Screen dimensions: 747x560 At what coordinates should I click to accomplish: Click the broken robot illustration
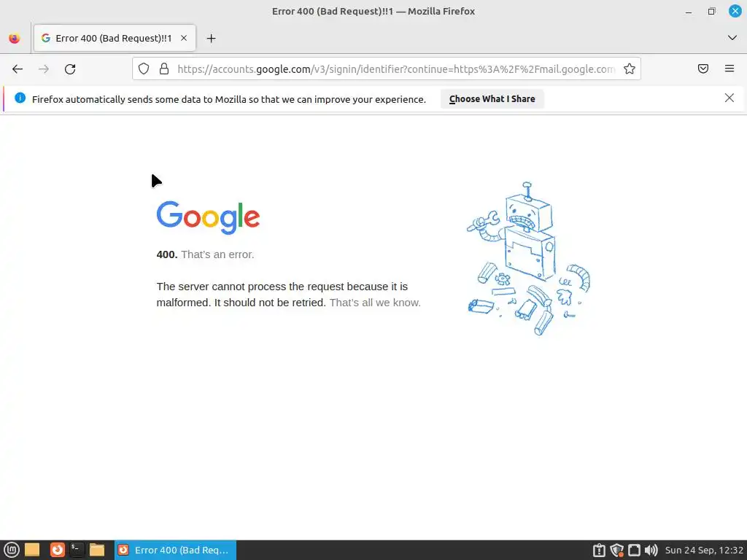point(528,259)
